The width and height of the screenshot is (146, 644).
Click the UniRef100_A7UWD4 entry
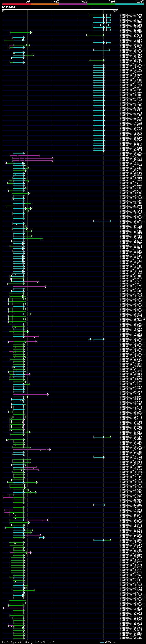(x=131, y=161)
